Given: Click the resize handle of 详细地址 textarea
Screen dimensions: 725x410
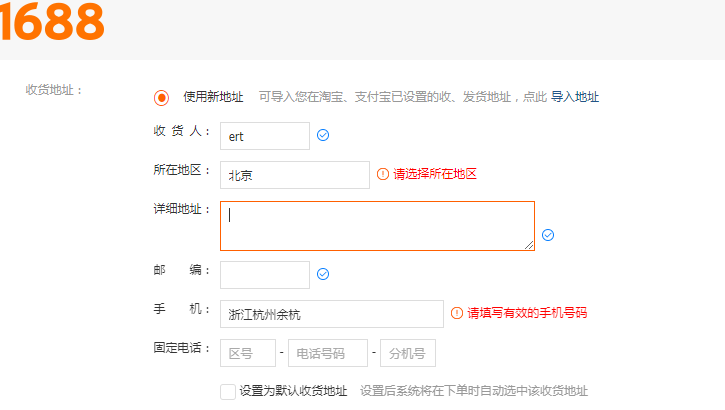Looking at the screenshot, I should point(529,244).
